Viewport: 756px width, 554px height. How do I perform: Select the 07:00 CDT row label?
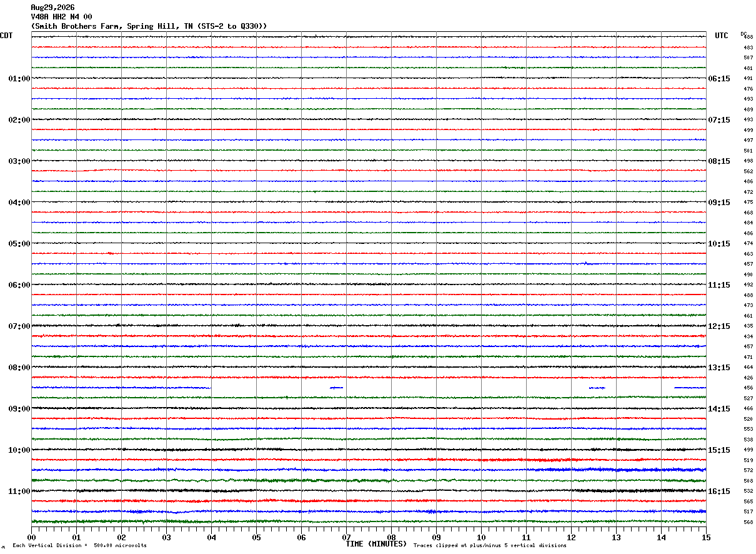[19, 326]
